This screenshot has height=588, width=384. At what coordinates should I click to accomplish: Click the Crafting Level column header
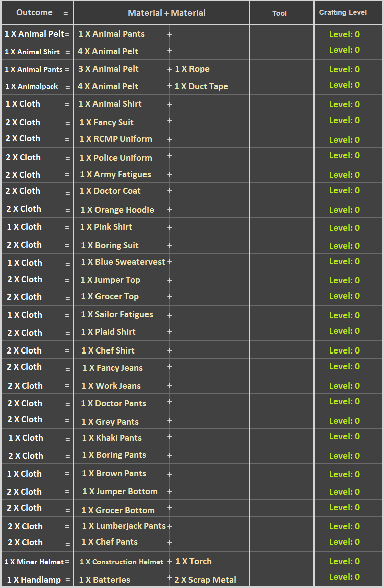click(343, 13)
